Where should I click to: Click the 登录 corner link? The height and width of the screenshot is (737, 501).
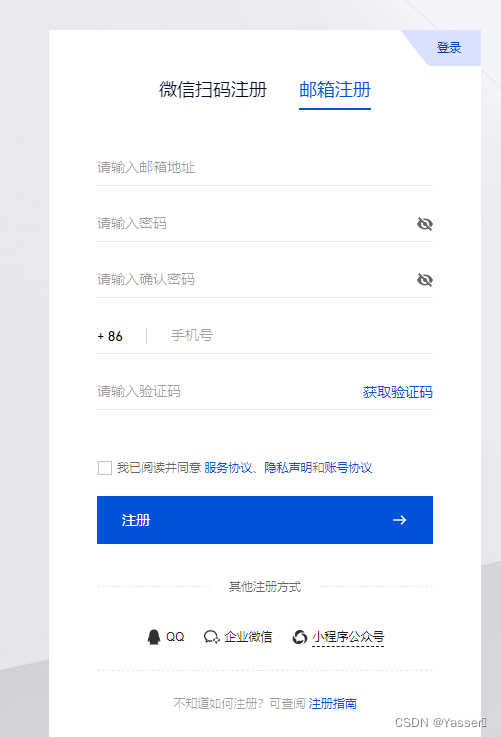[449, 47]
